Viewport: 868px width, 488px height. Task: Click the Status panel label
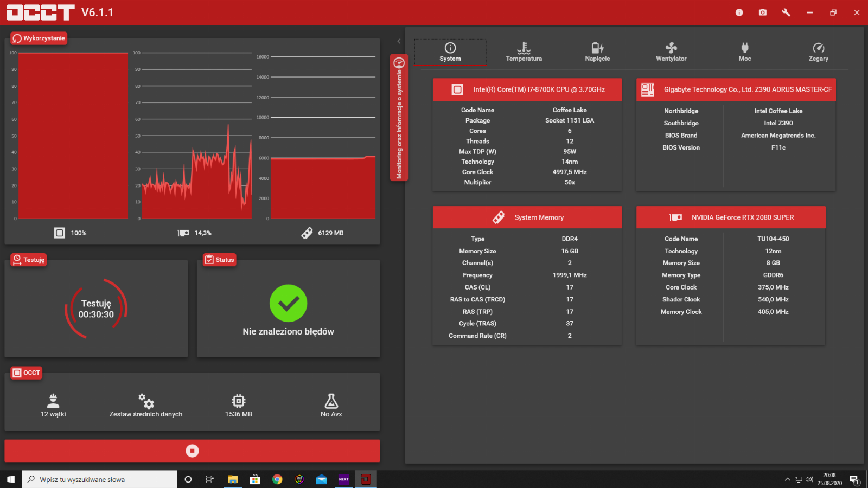pos(220,260)
